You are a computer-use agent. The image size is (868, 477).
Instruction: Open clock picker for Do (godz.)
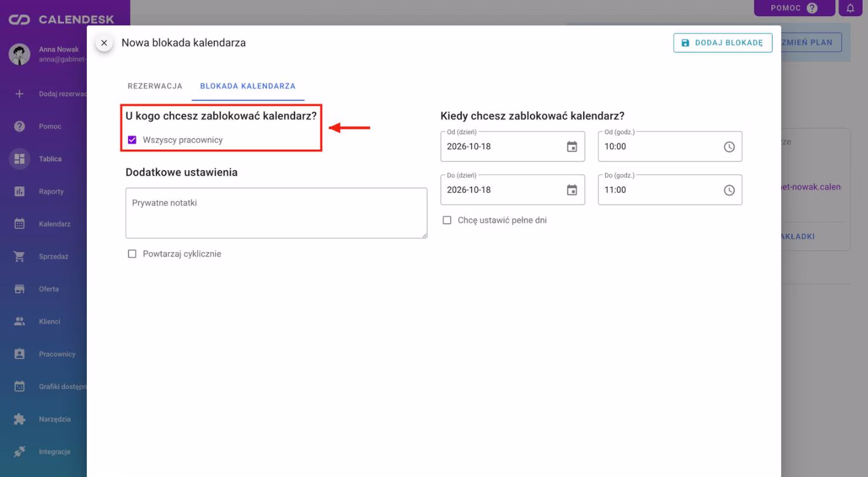pos(729,190)
